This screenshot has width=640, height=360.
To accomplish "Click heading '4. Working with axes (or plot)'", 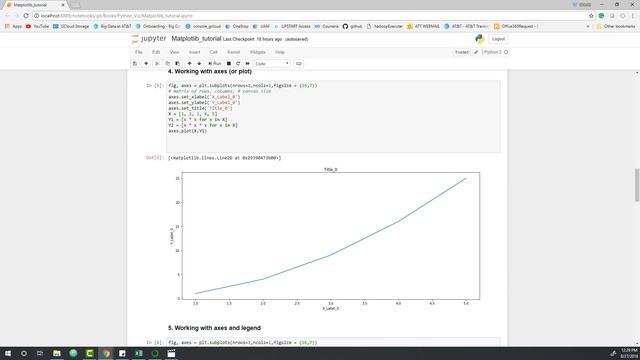I will [210, 71].
